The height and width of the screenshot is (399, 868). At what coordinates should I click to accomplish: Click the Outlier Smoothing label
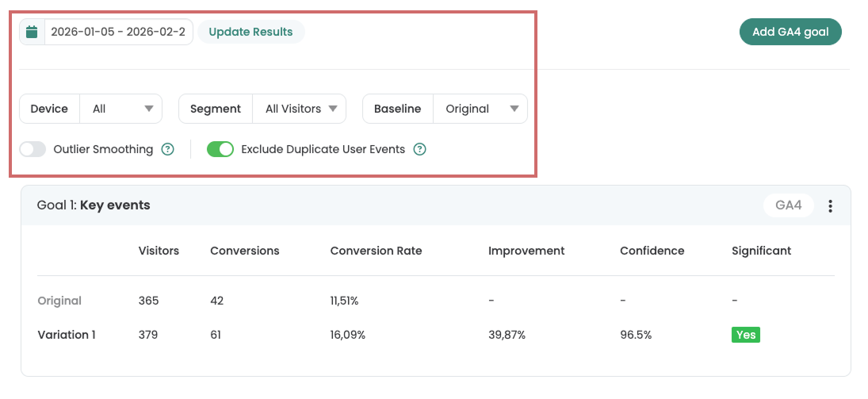tap(103, 150)
